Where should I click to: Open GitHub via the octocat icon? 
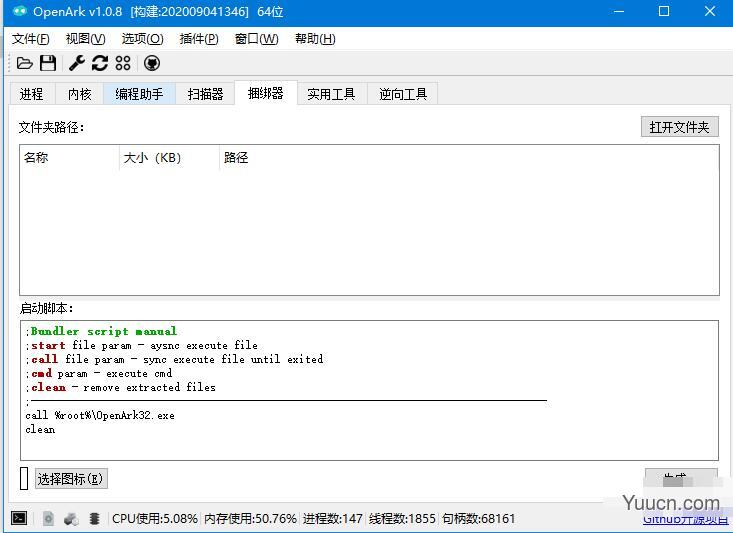click(x=152, y=63)
